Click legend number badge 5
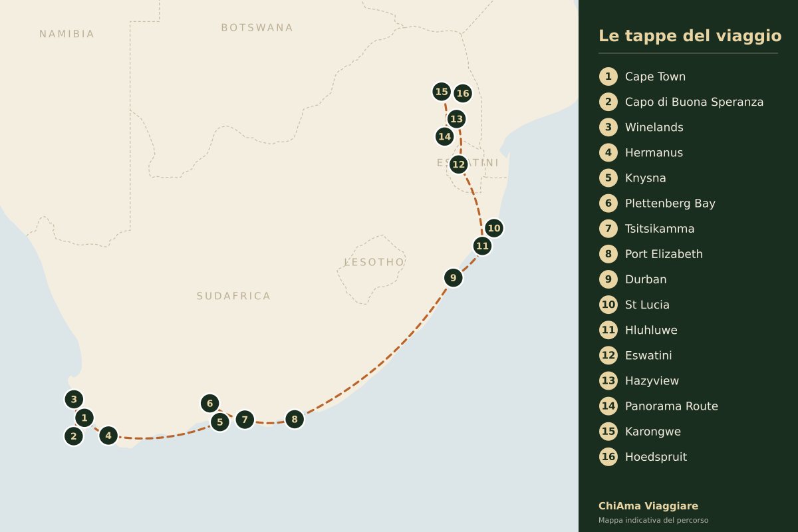Image resolution: width=798 pixels, height=532 pixels. [x=608, y=178]
